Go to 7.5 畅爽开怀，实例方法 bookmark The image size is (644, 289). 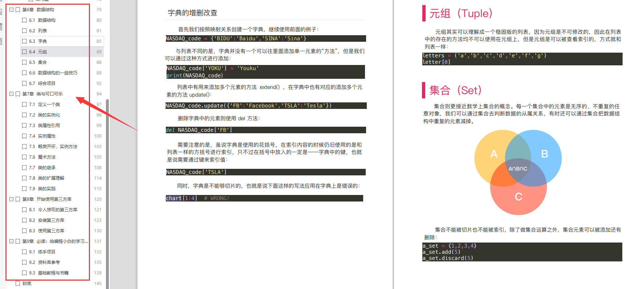tap(53, 147)
